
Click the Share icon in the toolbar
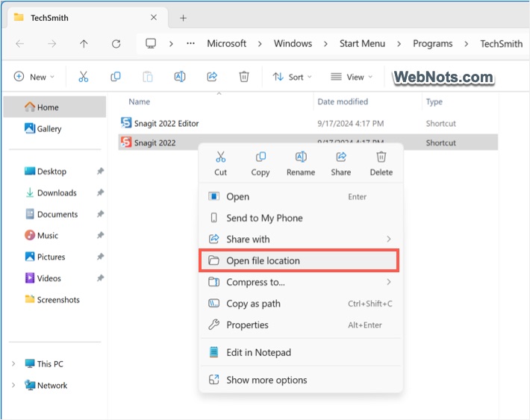pos(212,77)
